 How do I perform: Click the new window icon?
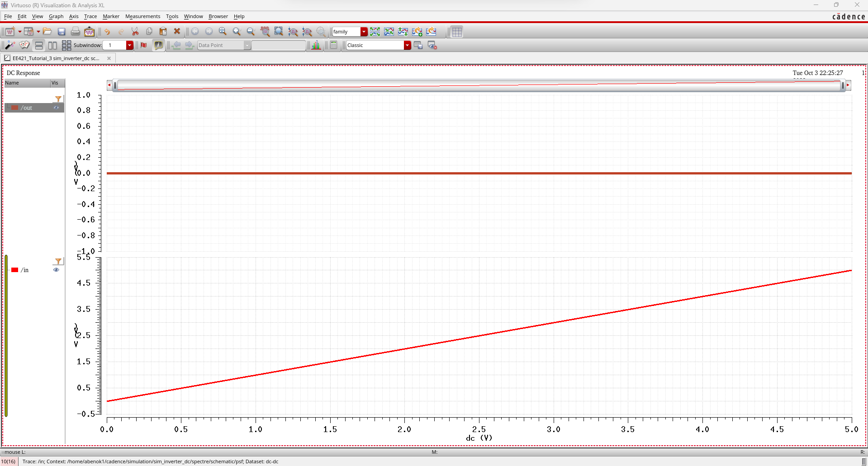tap(10, 32)
